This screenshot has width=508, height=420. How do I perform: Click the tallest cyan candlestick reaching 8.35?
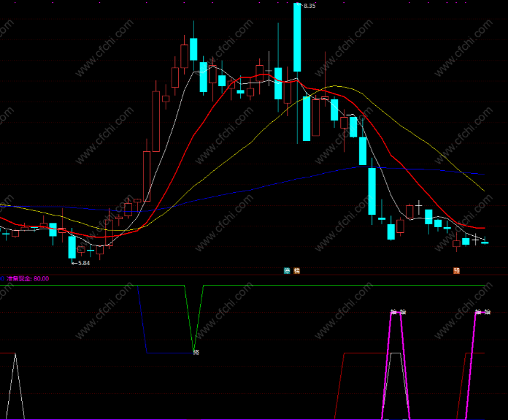coord(297,37)
